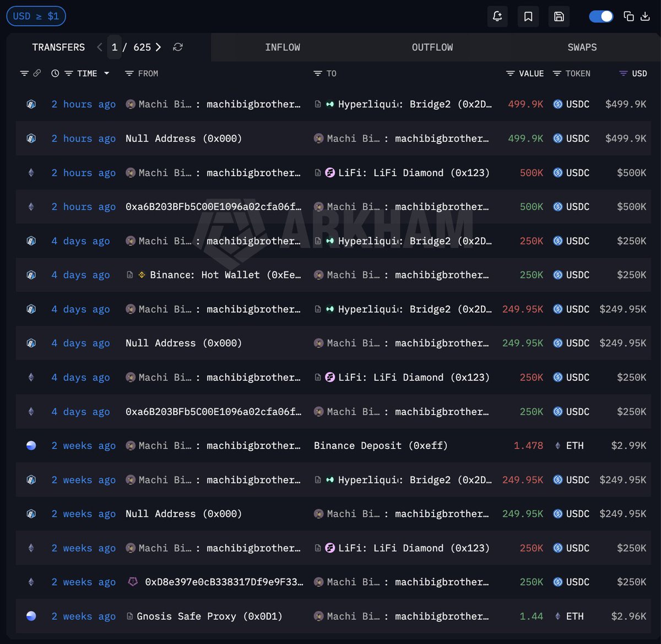Open the FROM column filter
This screenshot has width=661, height=644.
[x=129, y=73]
